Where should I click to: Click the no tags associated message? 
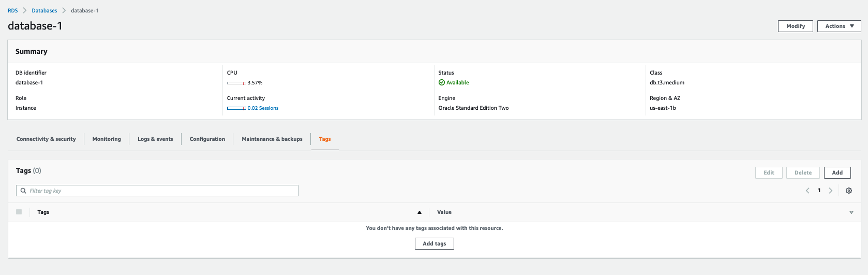point(435,228)
